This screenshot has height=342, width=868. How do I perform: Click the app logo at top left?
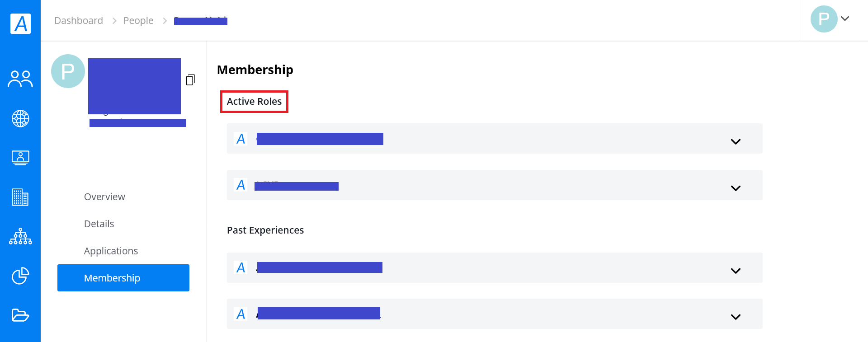pos(20,23)
